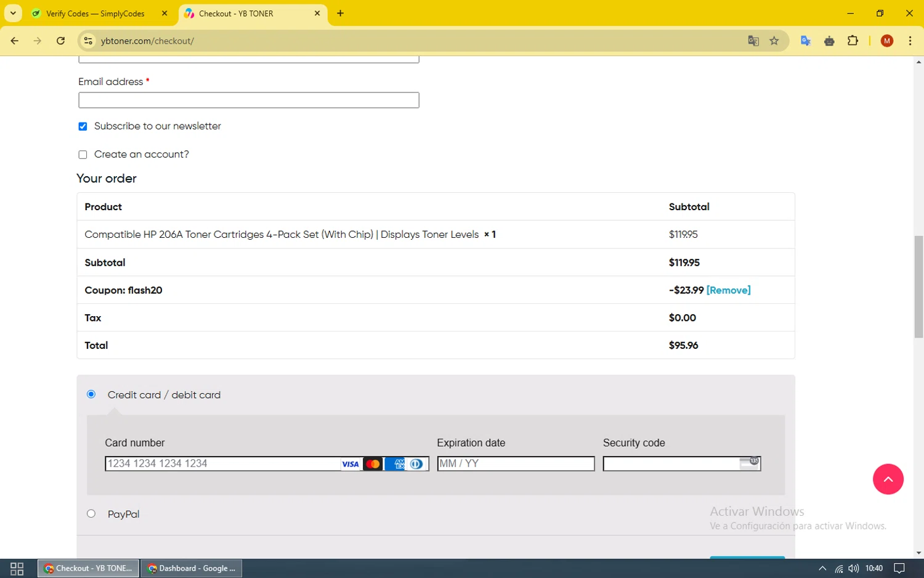Image resolution: width=924 pixels, height=578 pixels.
Task: Close the Checkout YB TONER tab
Action: [x=317, y=14]
